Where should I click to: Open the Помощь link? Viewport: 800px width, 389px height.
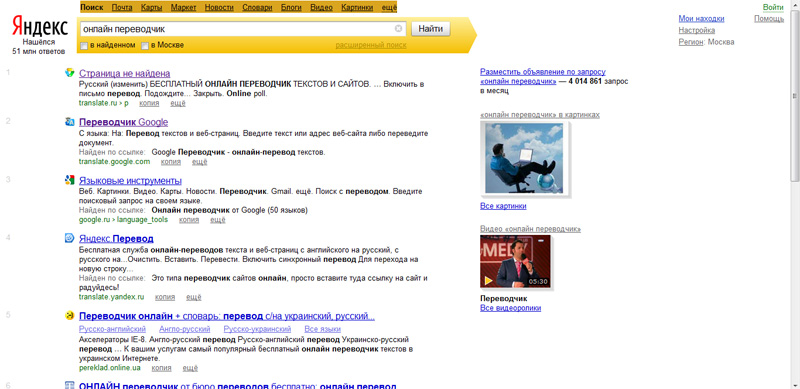[x=769, y=18]
